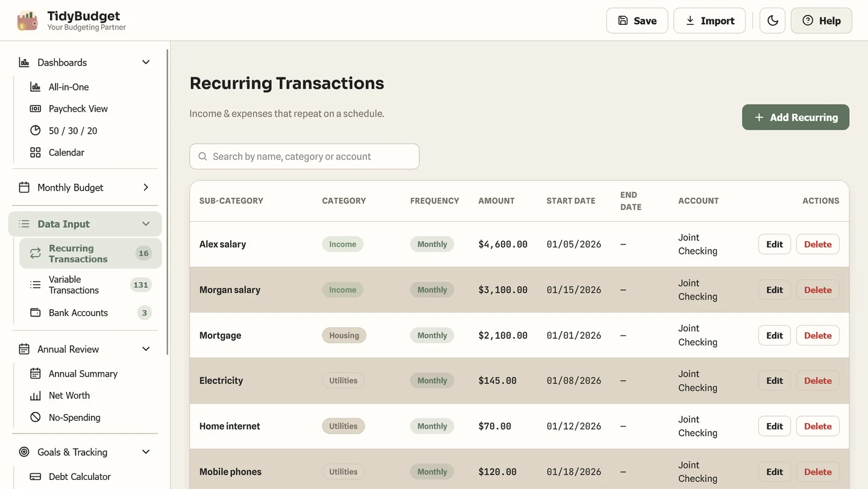
Task: Edit the Home internet transaction
Action: 775,426
